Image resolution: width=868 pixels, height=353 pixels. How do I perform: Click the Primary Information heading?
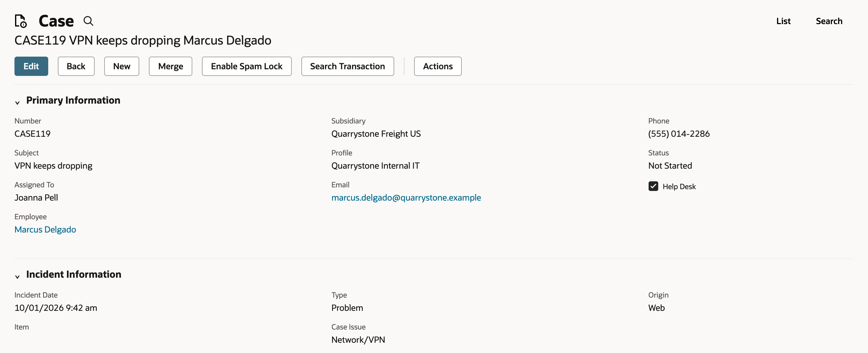coord(73,100)
